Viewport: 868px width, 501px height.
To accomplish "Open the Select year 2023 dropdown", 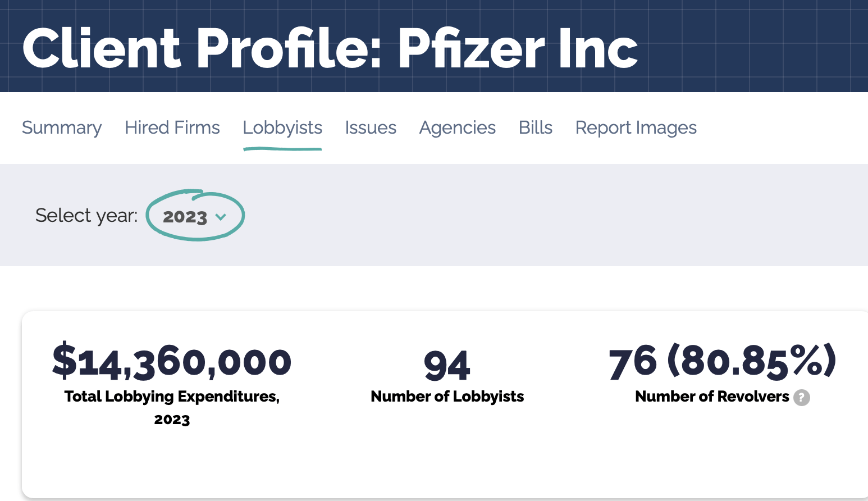I will tap(194, 216).
